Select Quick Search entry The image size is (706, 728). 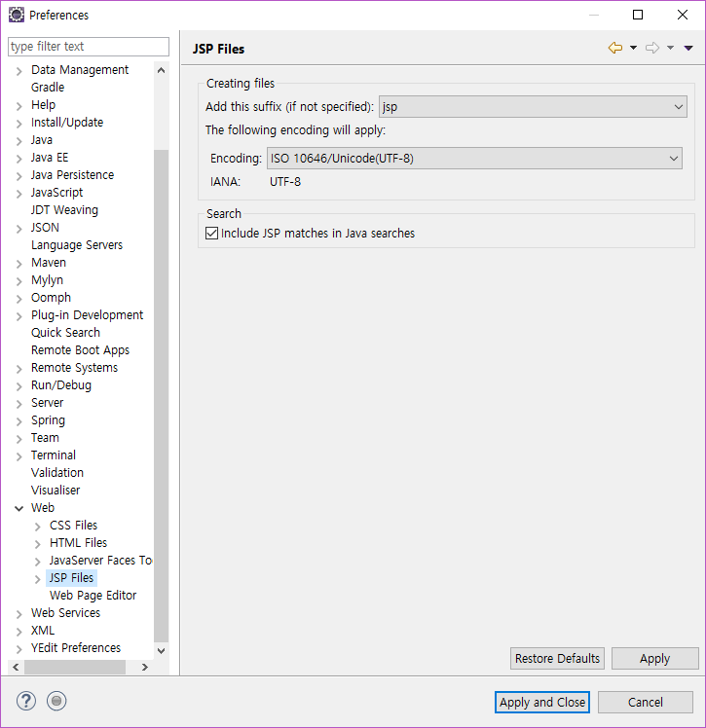[65, 333]
